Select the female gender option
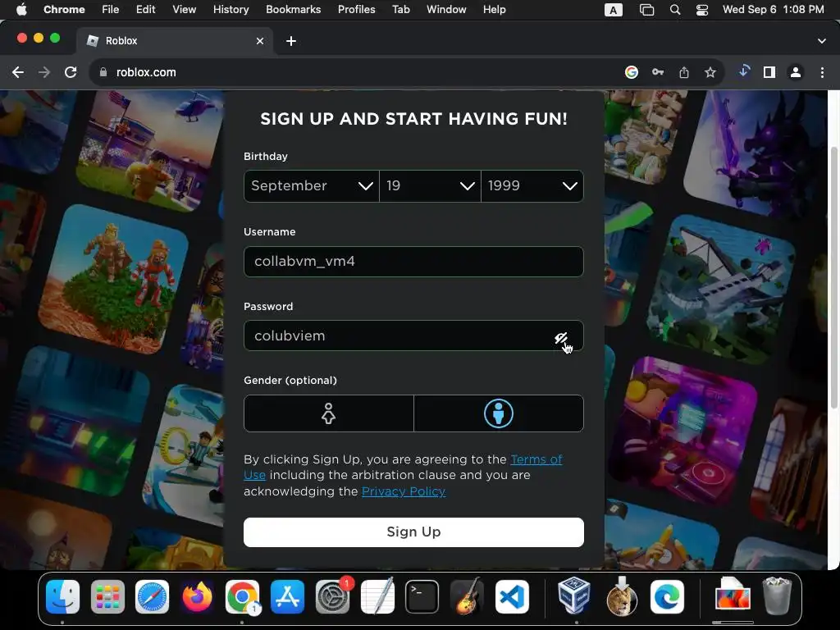840x630 pixels. coord(328,413)
